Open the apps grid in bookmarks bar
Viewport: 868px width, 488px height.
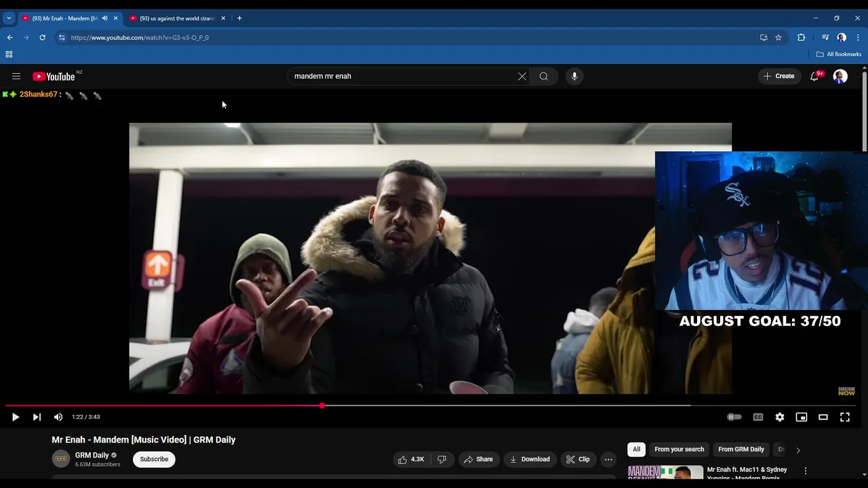pos(9,54)
